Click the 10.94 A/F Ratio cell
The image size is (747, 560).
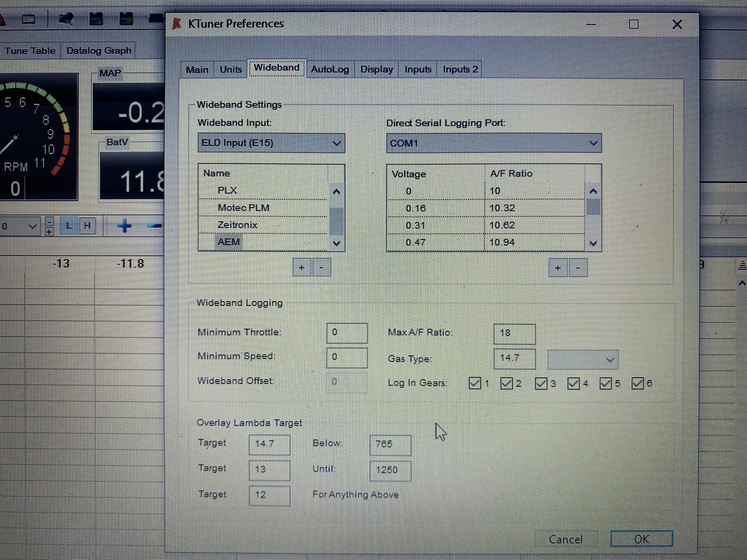coord(534,243)
